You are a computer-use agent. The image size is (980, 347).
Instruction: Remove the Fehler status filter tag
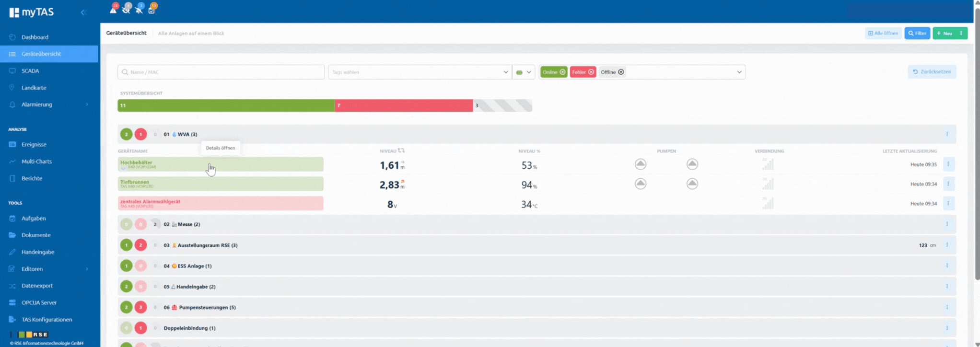[x=591, y=72]
